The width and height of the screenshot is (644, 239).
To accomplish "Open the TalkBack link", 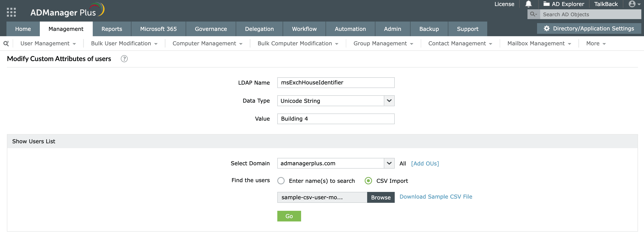I will [x=606, y=4].
